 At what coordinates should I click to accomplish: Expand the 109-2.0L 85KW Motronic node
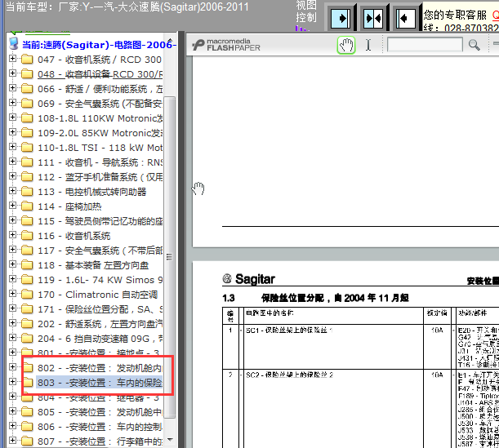(x=12, y=131)
